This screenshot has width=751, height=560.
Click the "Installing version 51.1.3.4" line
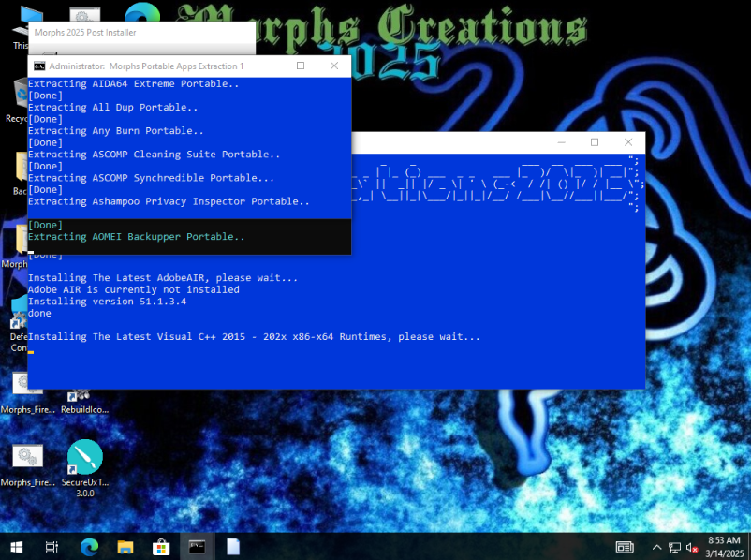coord(107,302)
